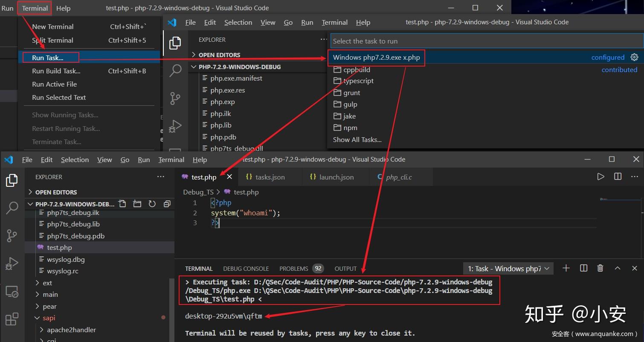This screenshot has width=644, height=342.
Task: Open Explorer view in the task picker window
Action: [x=175, y=43]
